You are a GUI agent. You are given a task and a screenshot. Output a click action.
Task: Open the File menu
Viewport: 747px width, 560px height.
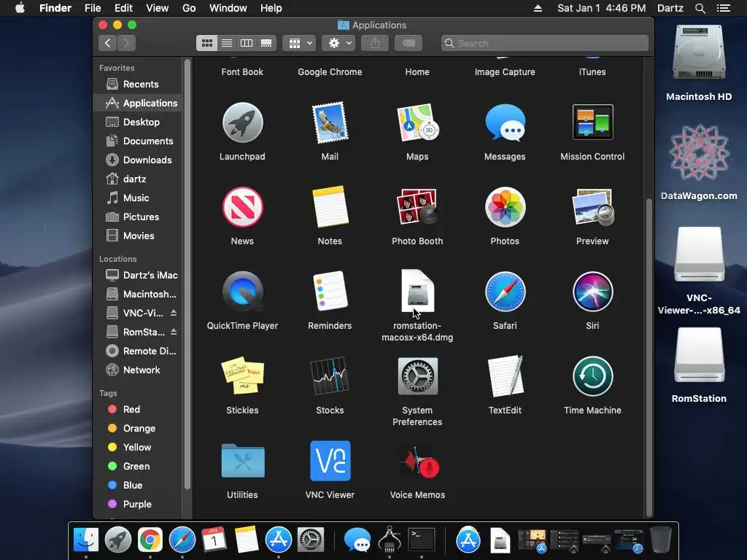93,8
